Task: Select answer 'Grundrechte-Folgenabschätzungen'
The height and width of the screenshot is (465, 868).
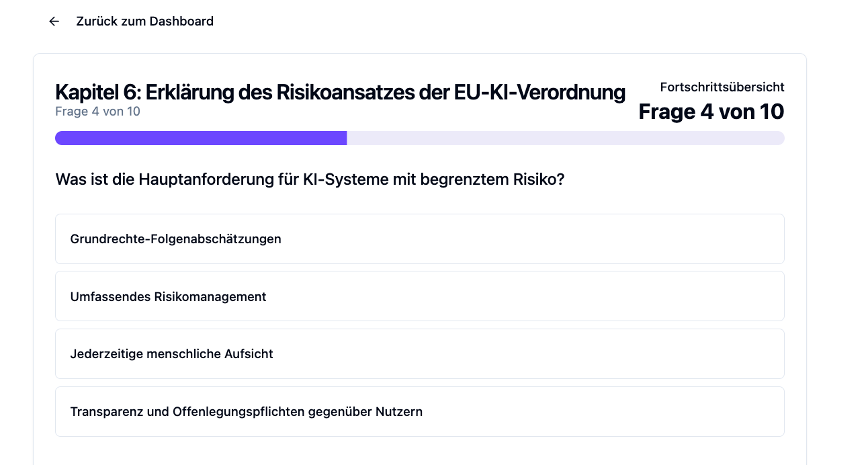Action: click(419, 239)
